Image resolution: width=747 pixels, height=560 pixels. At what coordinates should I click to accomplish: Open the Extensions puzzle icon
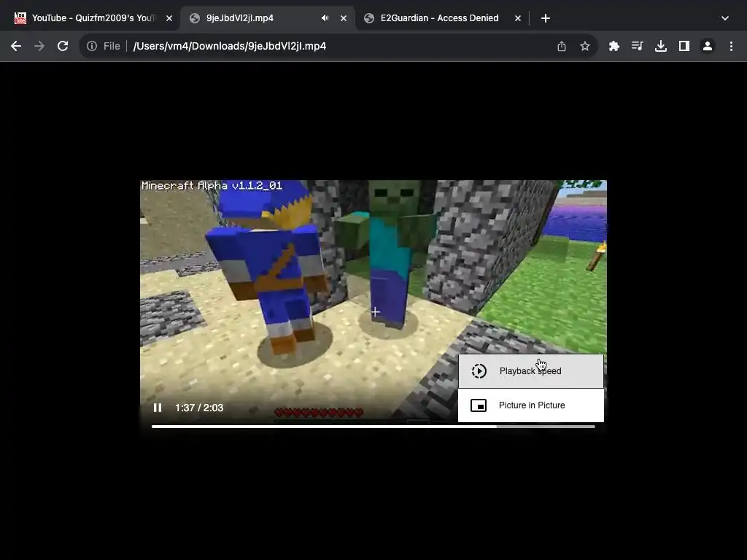(x=614, y=46)
